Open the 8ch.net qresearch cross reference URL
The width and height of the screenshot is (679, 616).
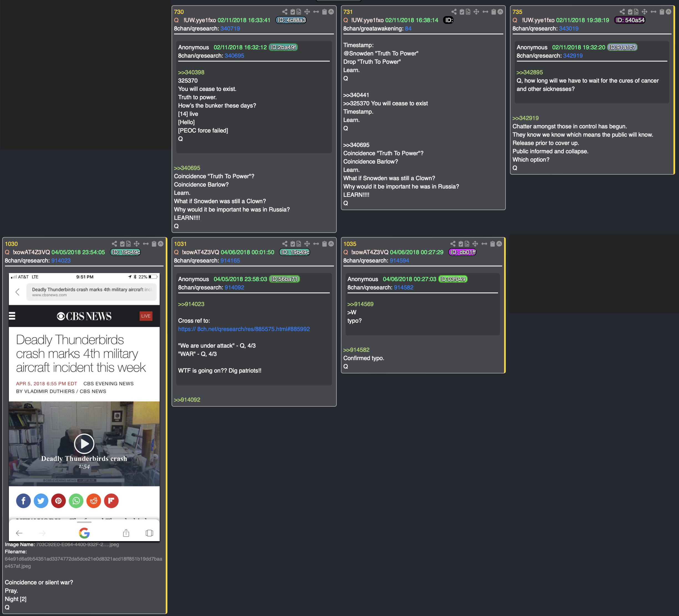244,329
